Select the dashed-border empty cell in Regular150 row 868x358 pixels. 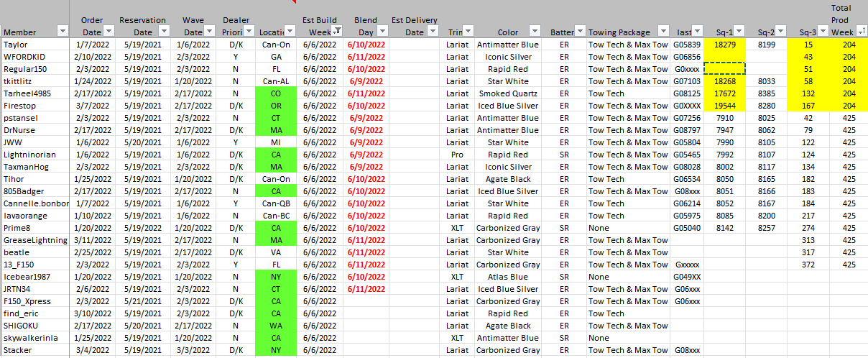coord(724,69)
